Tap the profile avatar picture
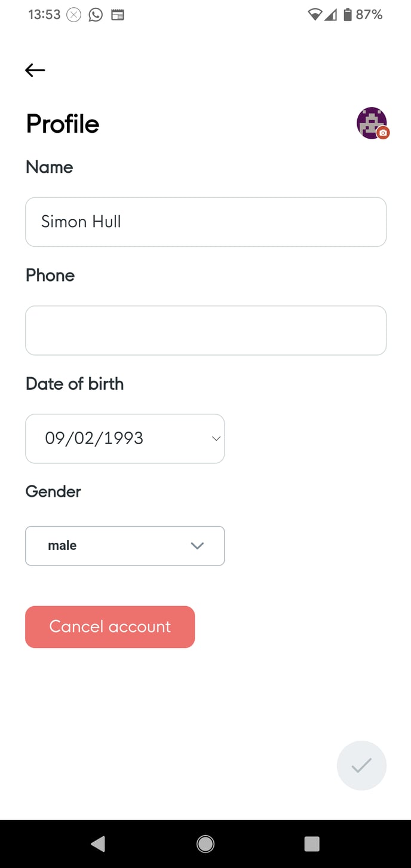The width and height of the screenshot is (411, 868). 371,123
